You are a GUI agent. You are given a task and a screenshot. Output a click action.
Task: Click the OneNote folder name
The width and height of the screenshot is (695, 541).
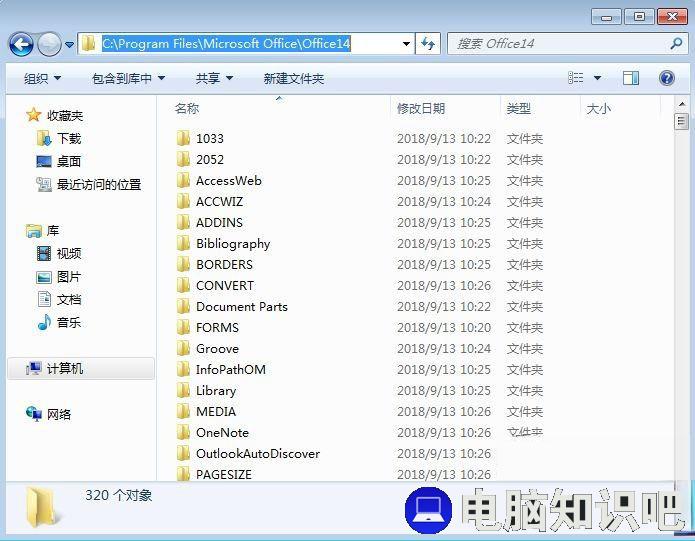tap(223, 432)
